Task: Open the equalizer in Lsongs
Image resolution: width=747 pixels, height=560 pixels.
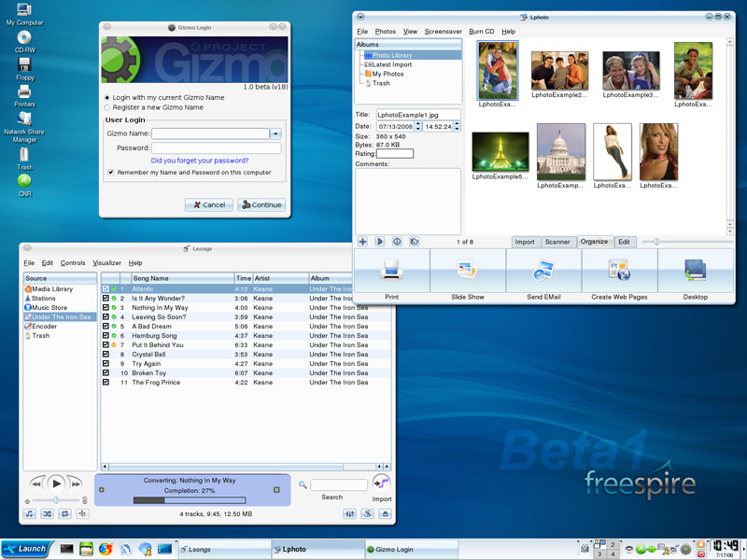Action: [x=349, y=514]
